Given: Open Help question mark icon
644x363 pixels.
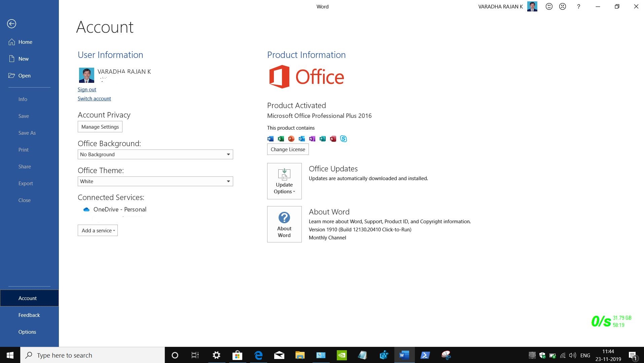Looking at the screenshot, I should tap(578, 6).
